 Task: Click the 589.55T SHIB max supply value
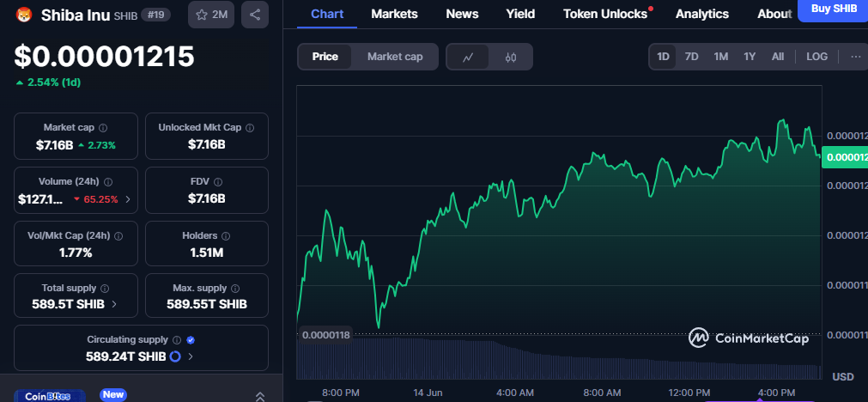pyautogui.click(x=206, y=304)
